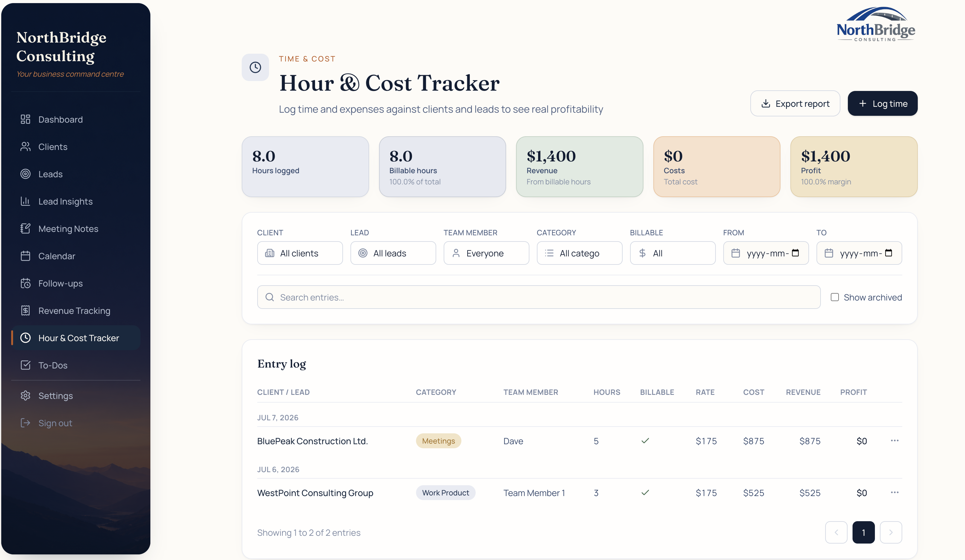Click the Billable hours summary card
Image resolution: width=965 pixels, height=560 pixels.
point(442,167)
